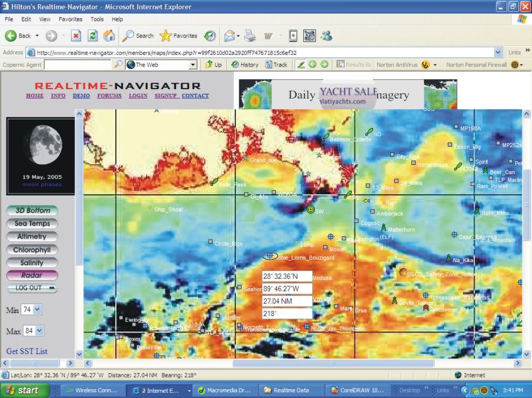The height and width of the screenshot is (398, 532).
Task: Click the Up toolbar button
Action: (x=213, y=64)
